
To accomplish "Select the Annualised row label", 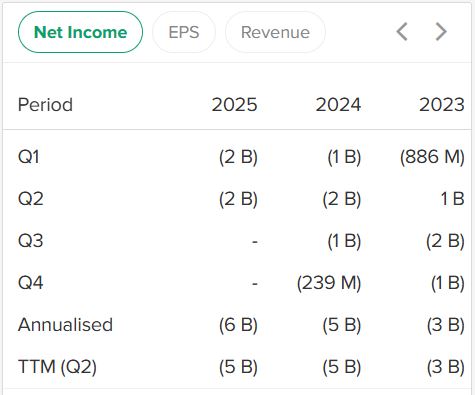I will pos(65,325).
